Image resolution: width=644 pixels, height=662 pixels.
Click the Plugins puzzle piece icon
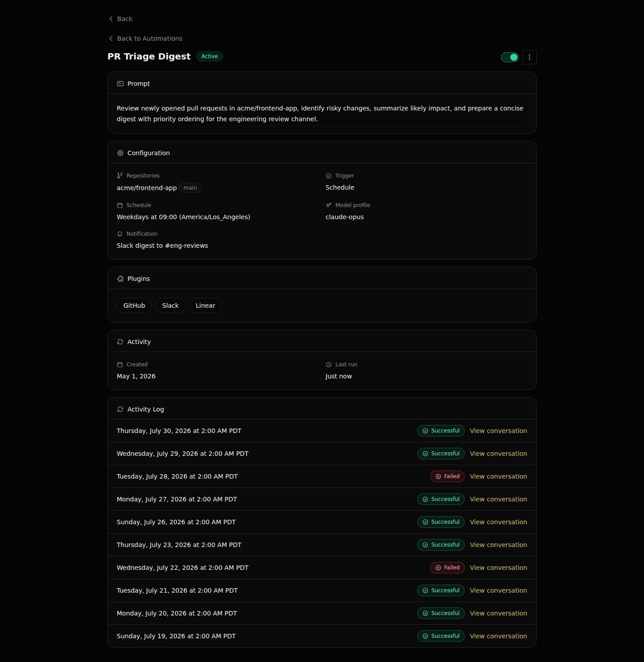(120, 279)
